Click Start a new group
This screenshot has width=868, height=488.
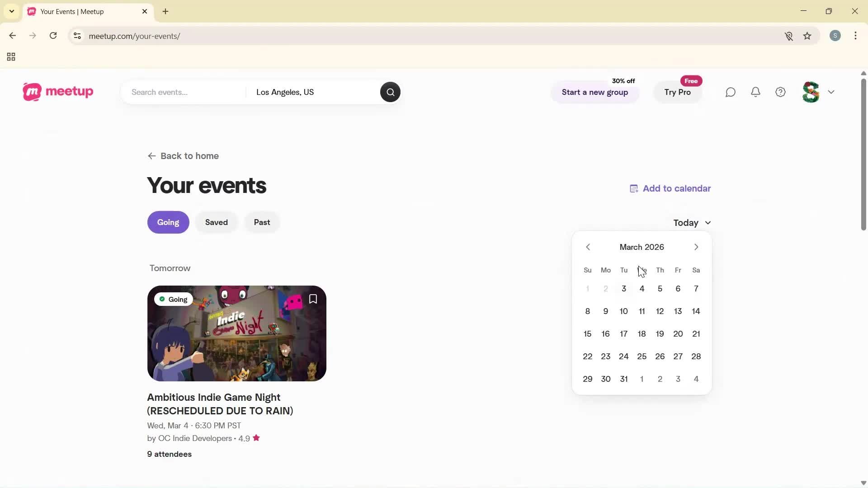click(594, 92)
